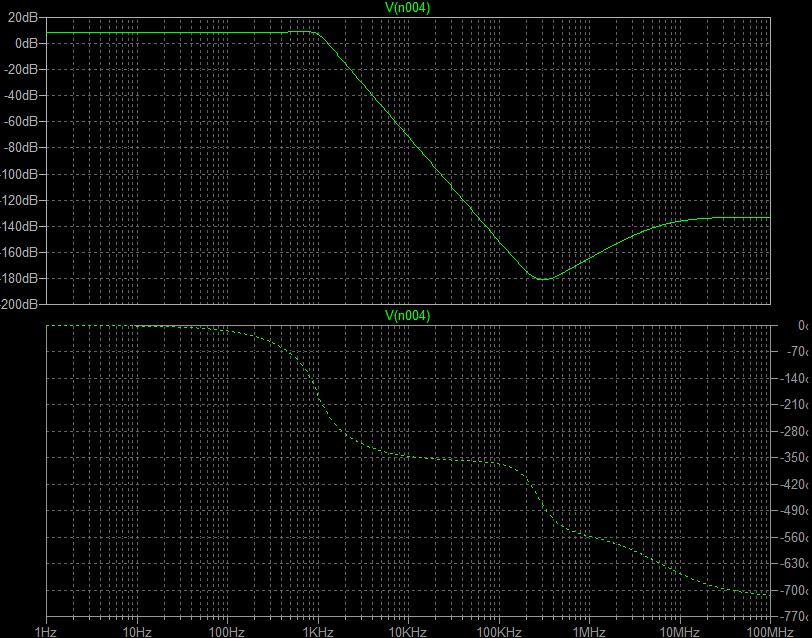The image size is (812, 638).
Task: Click the V(n004) label above the magnitude plot
Action: point(407,8)
